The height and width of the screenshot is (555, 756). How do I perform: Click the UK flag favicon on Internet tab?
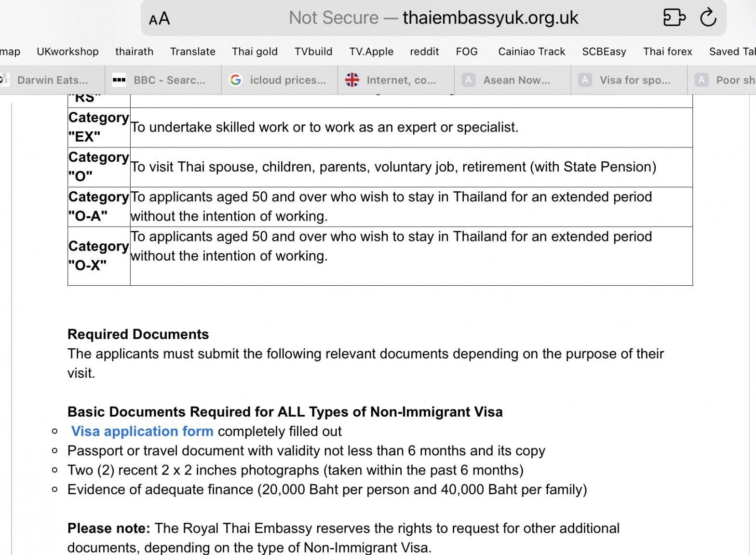[x=352, y=80]
